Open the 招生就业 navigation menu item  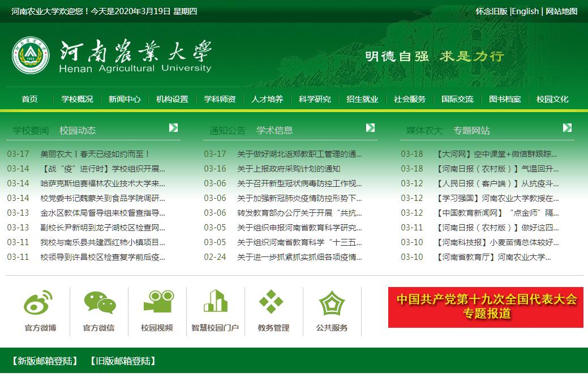click(362, 99)
